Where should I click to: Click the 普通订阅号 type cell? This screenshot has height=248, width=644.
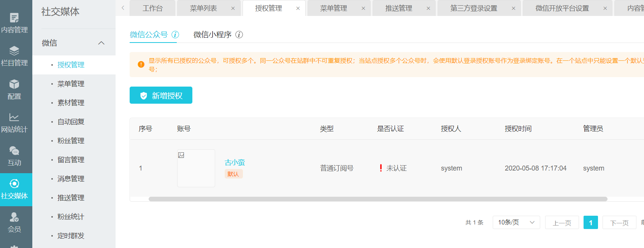coord(337,168)
